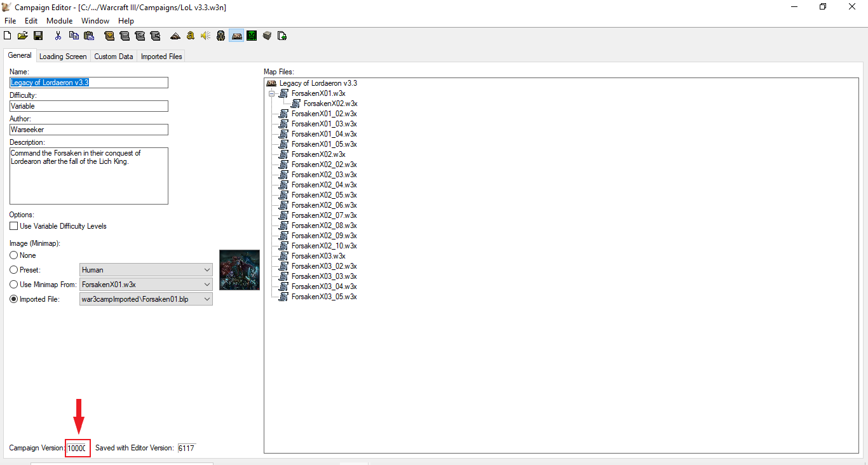Viewport: 868px width, 465px height.
Task: Click the Cut scissors toolbar icon
Action: click(58, 36)
